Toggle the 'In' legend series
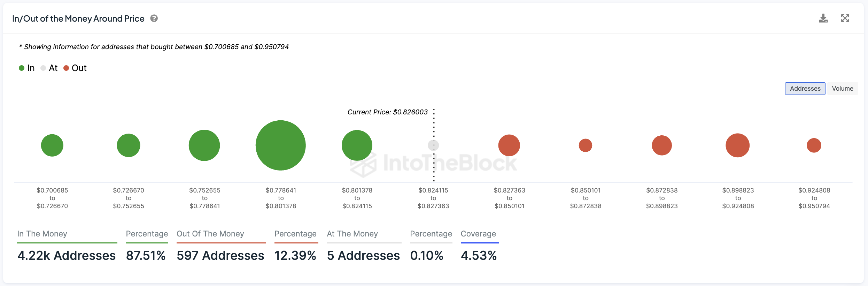Screen dimensions: 868x286 [x=27, y=68]
